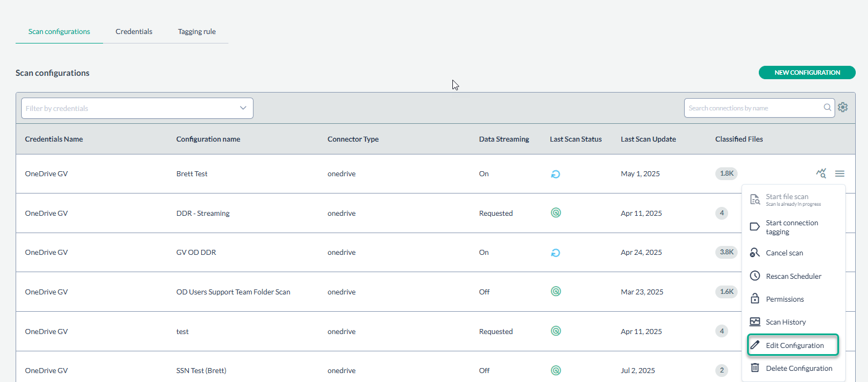Click the NEW CONFIGURATION button
The width and height of the screenshot is (868, 382).
pos(807,72)
